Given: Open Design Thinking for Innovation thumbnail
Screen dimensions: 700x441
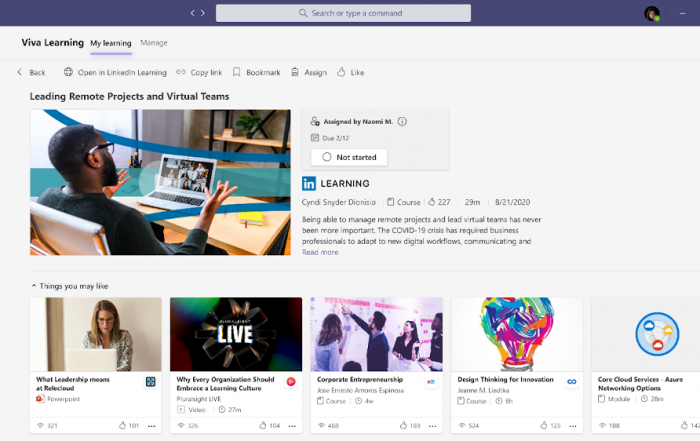Looking at the screenshot, I should (517, 334).
